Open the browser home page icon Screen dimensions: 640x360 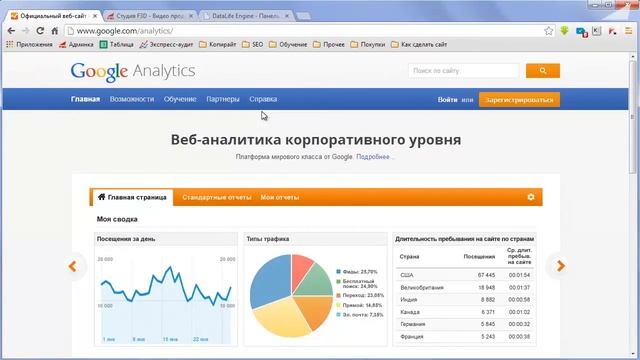54,31
